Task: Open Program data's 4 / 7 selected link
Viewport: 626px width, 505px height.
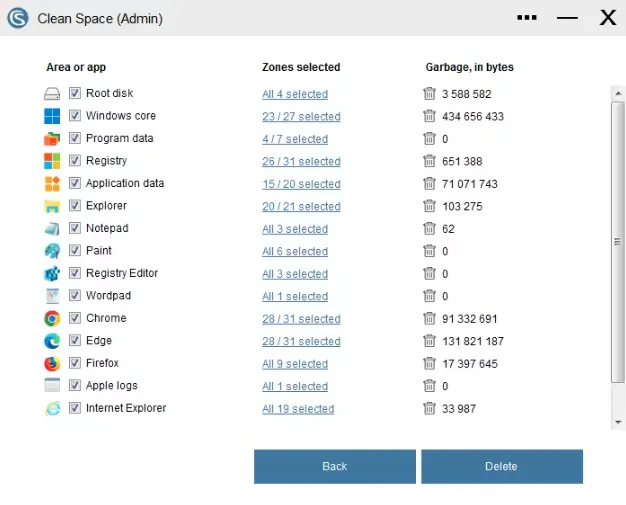Action: point(295,139)
